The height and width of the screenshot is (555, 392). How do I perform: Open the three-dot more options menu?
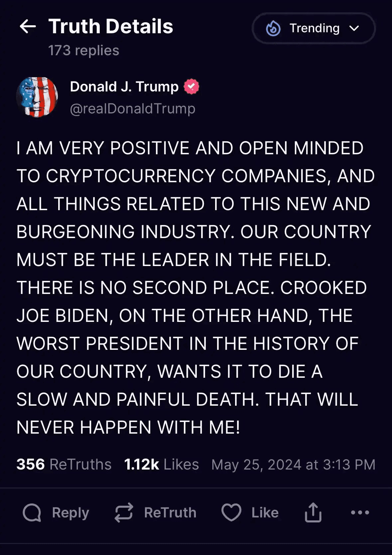tap(360, 512)
